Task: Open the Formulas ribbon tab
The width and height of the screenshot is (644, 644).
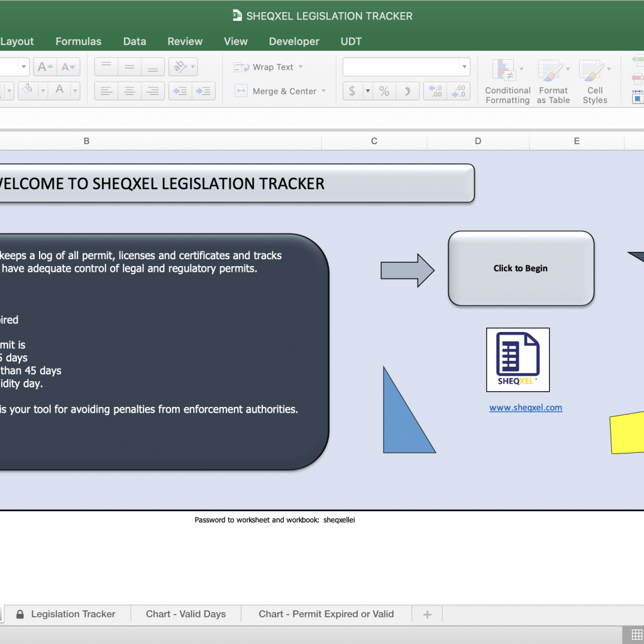Action: click(x=79, y=42)
